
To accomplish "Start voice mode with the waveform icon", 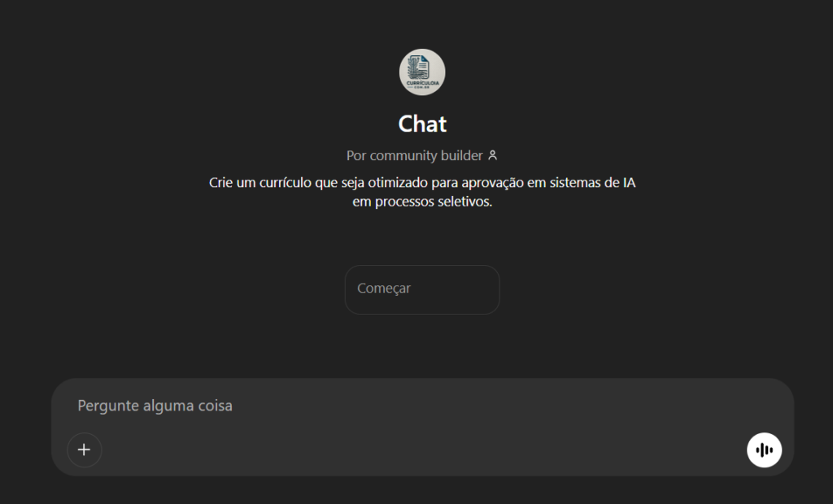I will tap(764, 450).
